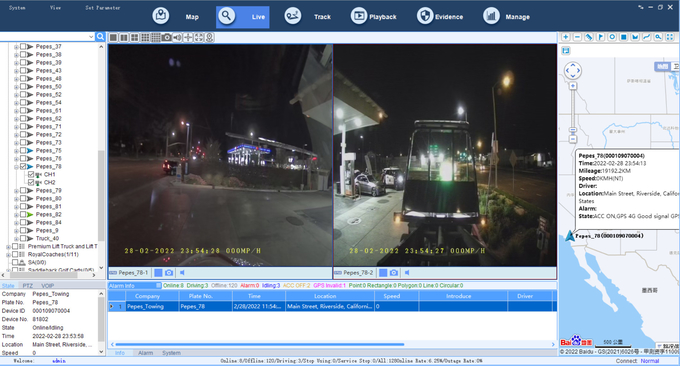This screenshot has height=366, width=680.
Task: Toggle the CH1 channel checkbox
Action: [x=31, y=174]
